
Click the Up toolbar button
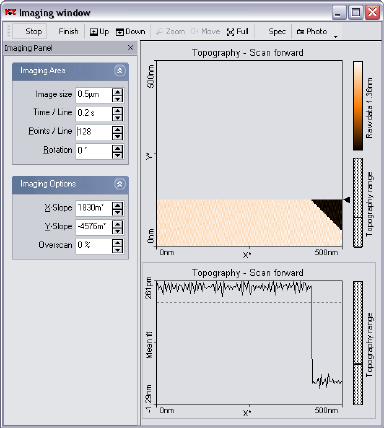[99, 31]
